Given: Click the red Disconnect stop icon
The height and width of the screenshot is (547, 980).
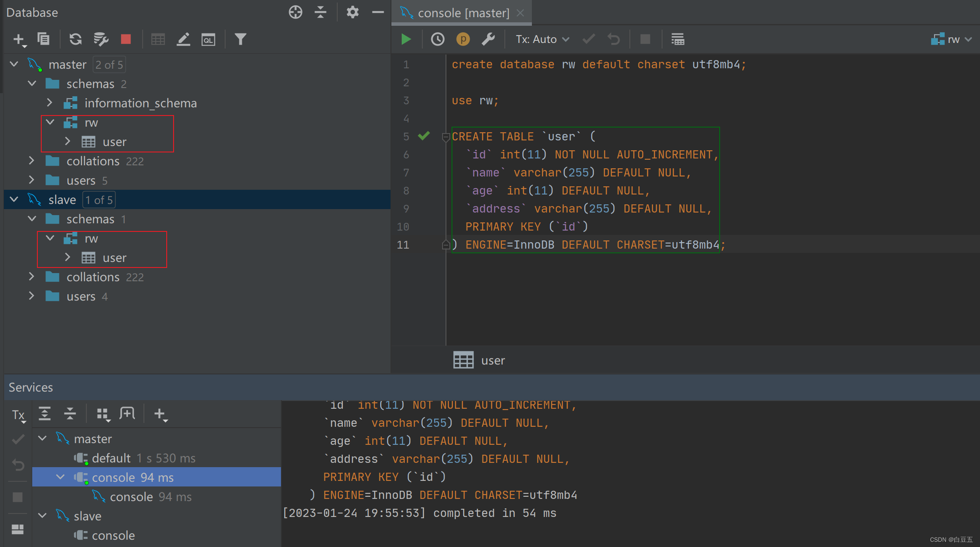Looking at the screenshot, I should (125, 39).
